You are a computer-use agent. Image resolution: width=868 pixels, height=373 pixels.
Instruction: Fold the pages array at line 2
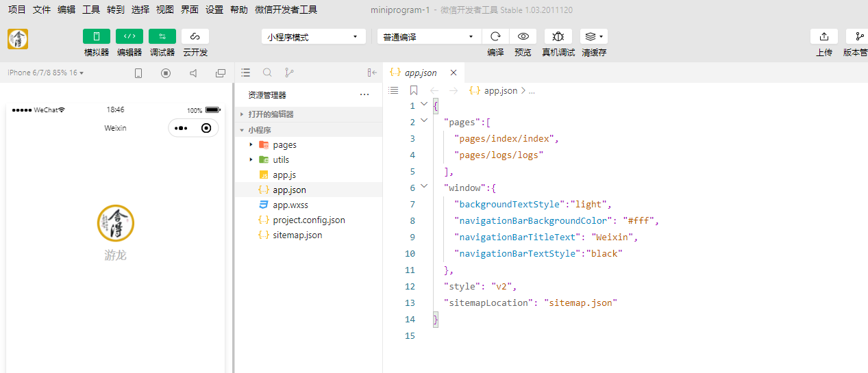click(x=423, y=121)
